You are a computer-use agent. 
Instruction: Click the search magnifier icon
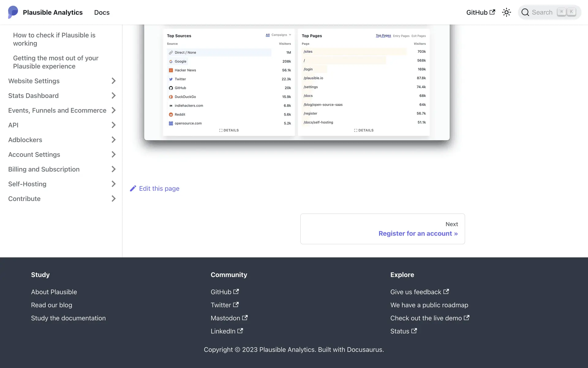[x=525, y=12]
